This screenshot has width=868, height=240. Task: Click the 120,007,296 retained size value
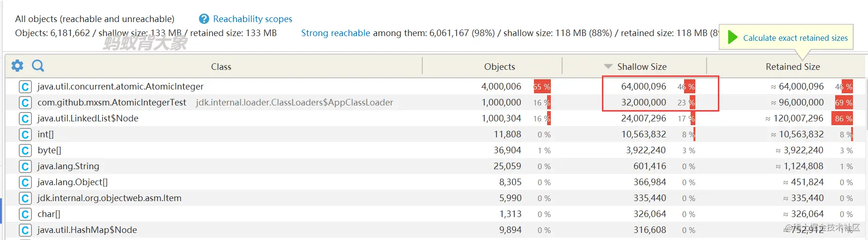(x=794, y=119)
